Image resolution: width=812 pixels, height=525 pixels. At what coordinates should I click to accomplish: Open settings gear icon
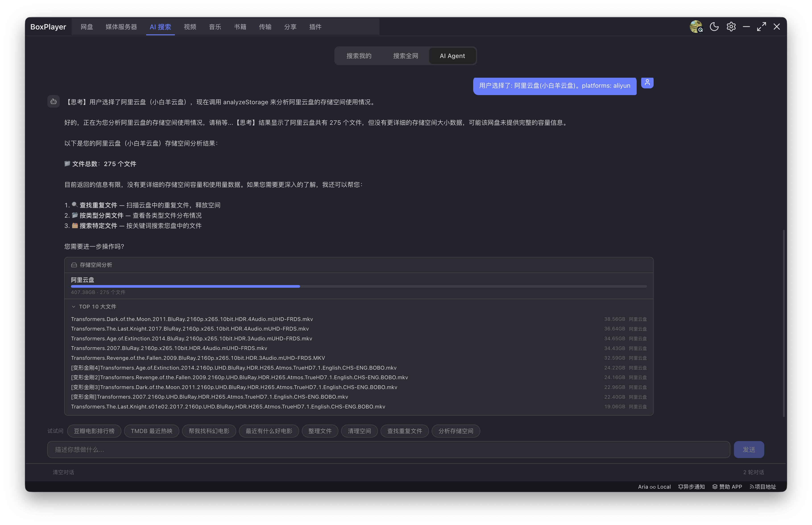point(731,27)
